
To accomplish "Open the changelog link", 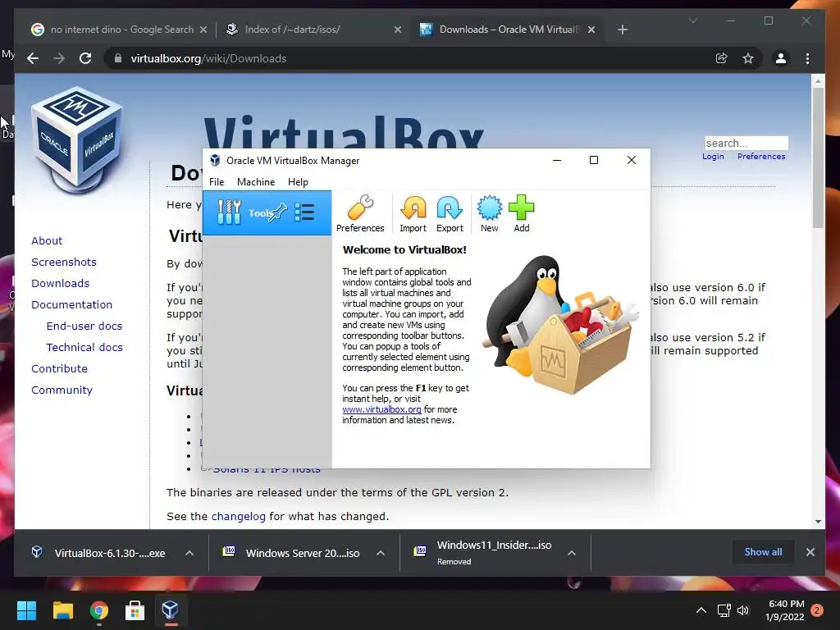I will pos(239,517).
